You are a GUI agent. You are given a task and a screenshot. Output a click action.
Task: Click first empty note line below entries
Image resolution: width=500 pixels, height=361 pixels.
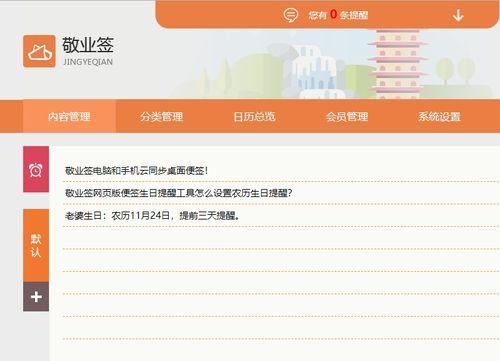click(281, 238)
